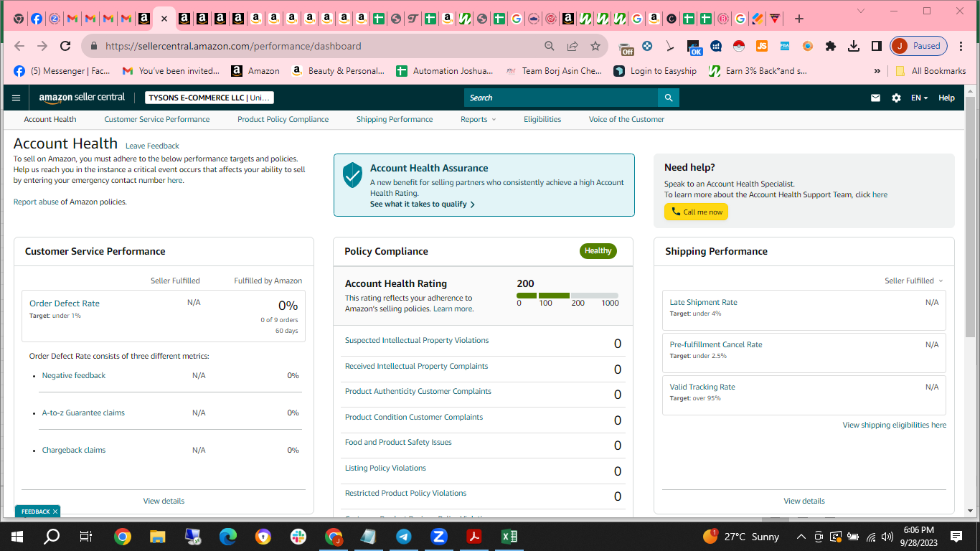Show hidden system tray icons

[801, 536]
